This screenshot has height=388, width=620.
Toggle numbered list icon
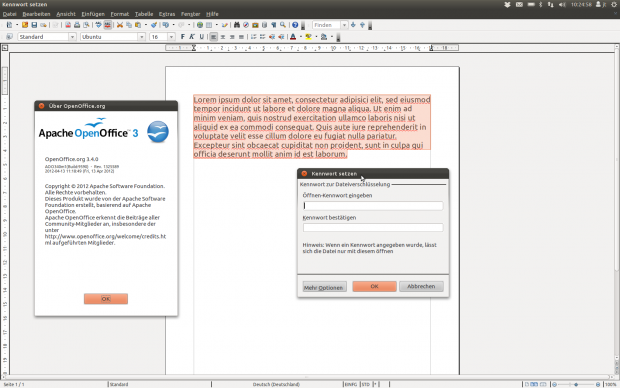[253, 37]
